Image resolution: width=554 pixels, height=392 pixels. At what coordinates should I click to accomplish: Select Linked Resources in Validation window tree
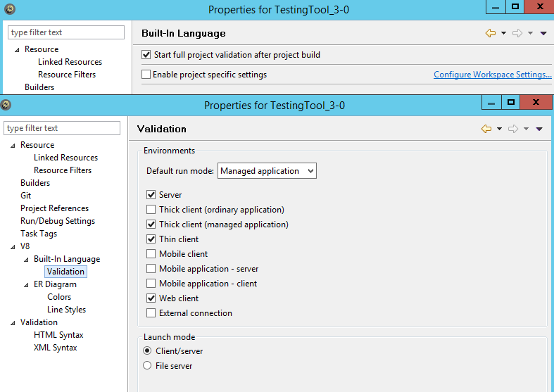click(x=65, y=158)
